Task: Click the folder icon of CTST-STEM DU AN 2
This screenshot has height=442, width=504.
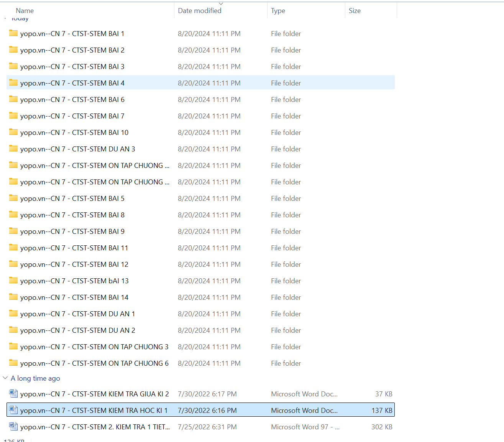Action: click(13, 330)
